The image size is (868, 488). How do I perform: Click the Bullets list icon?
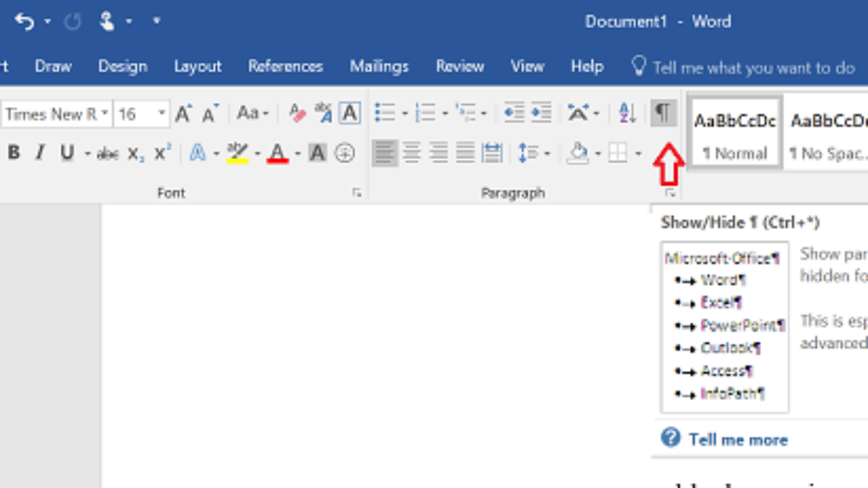(386, 113)
